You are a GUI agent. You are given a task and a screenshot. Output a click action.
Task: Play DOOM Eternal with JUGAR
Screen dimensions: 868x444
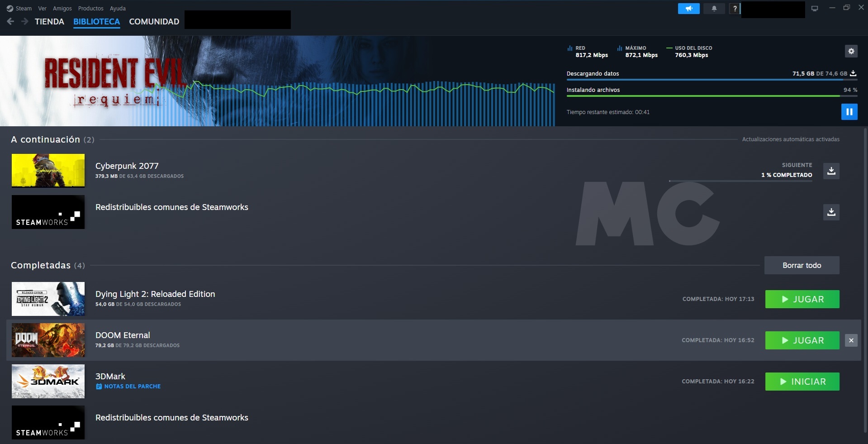802,340
